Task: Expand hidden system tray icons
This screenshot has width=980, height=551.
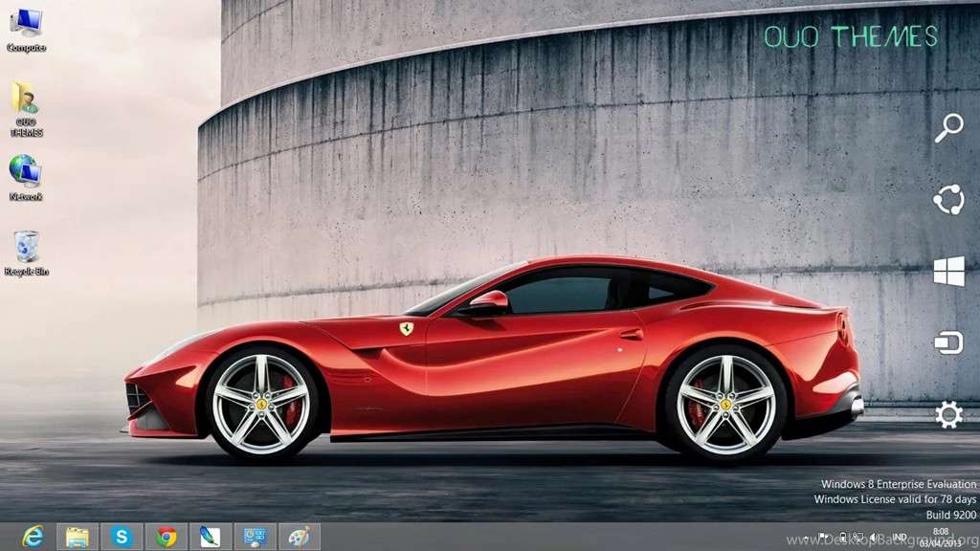Action: [806, 537]
